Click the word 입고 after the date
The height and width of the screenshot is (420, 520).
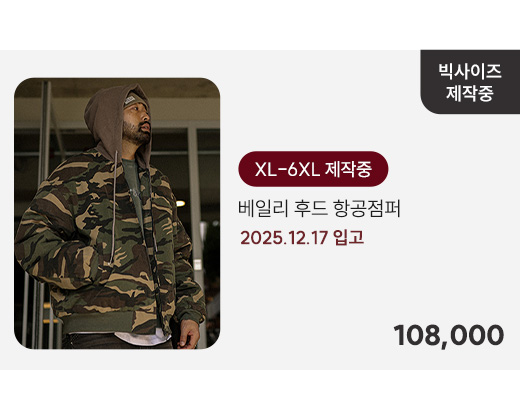tap(349, 238)
